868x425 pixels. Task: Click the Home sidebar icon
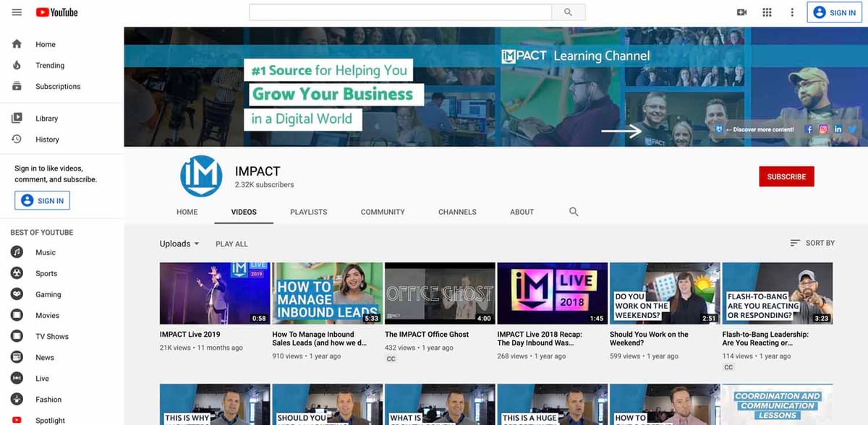(x=17, y=44)
